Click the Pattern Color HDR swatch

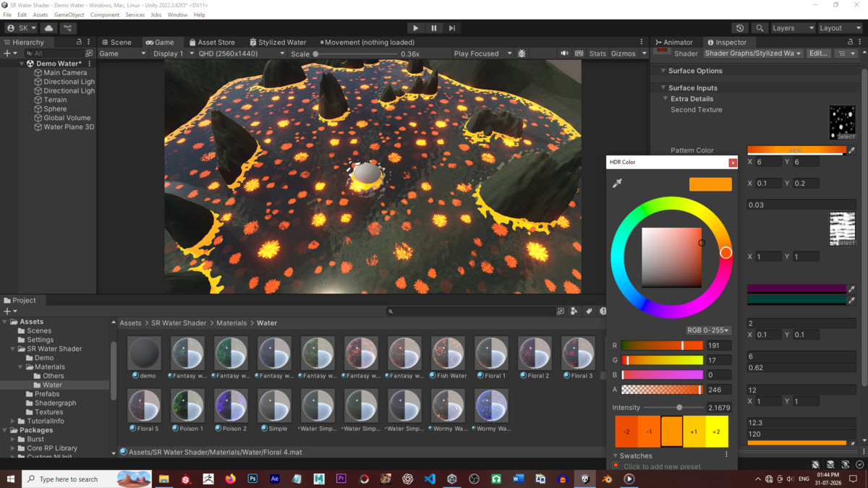[x=796, y=150]
